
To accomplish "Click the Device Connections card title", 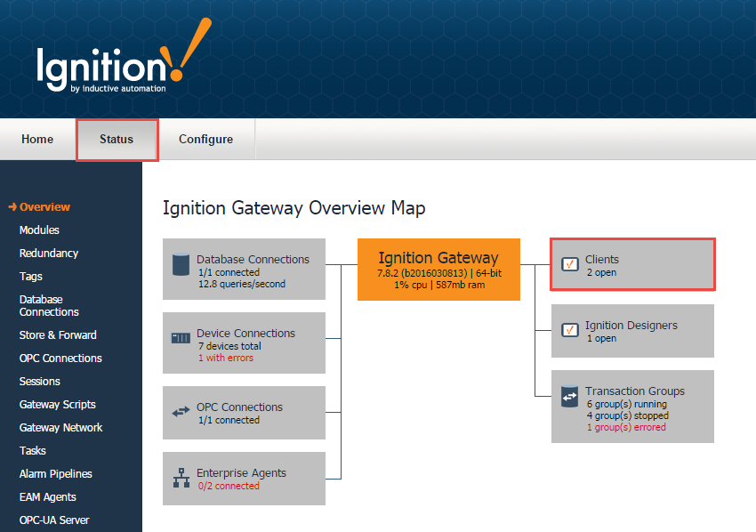I will click(x=245, y=334).
